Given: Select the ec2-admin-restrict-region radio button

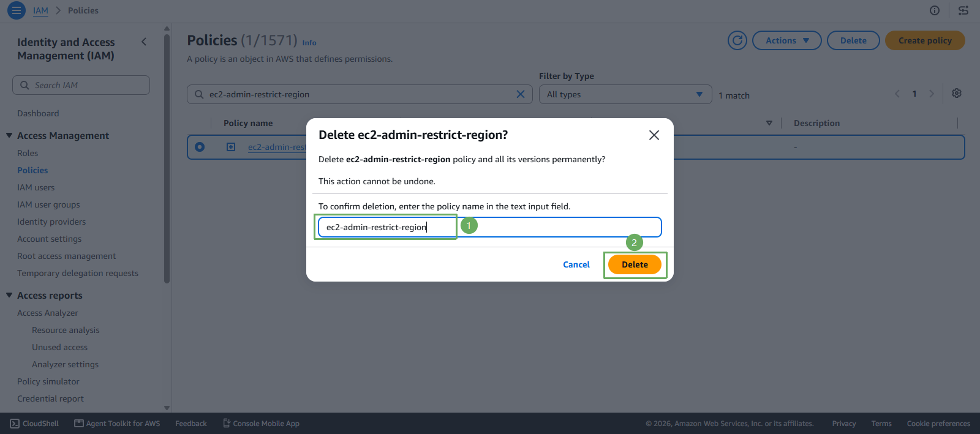Looking at the screenshot, I should pos(200,147).
